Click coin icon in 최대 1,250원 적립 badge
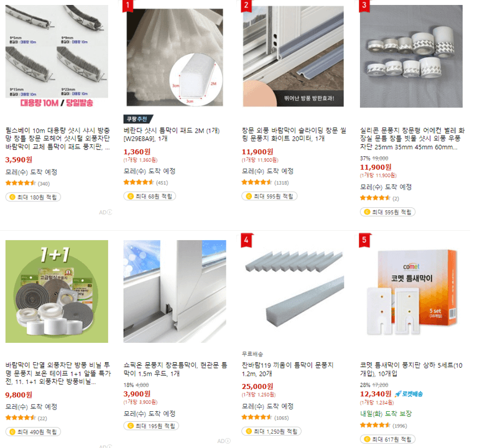Image resolution: width=477 pixels, height=448 pixels. pos(249,431)
